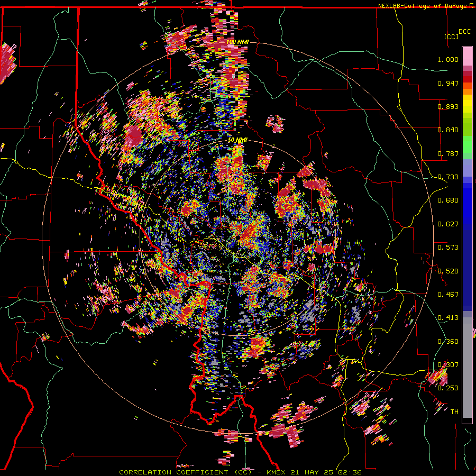Click the NEXLAB-College of DuPage label

point(423,6)
